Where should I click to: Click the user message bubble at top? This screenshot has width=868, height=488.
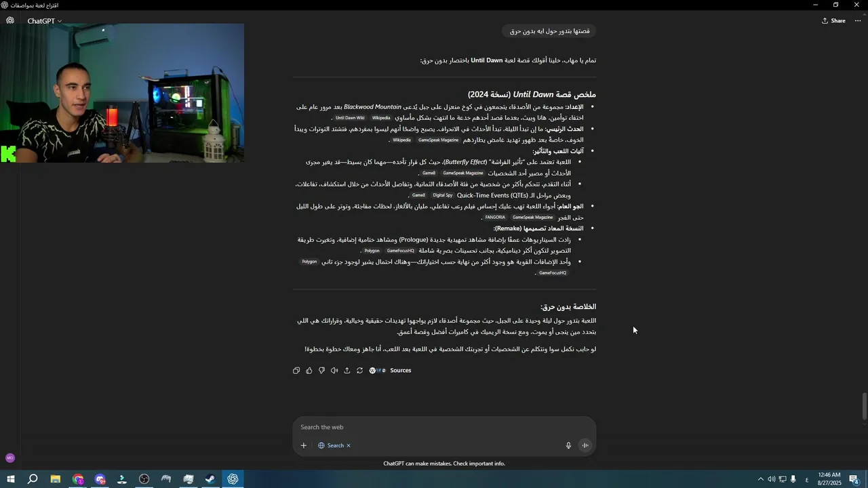(550, 31)
